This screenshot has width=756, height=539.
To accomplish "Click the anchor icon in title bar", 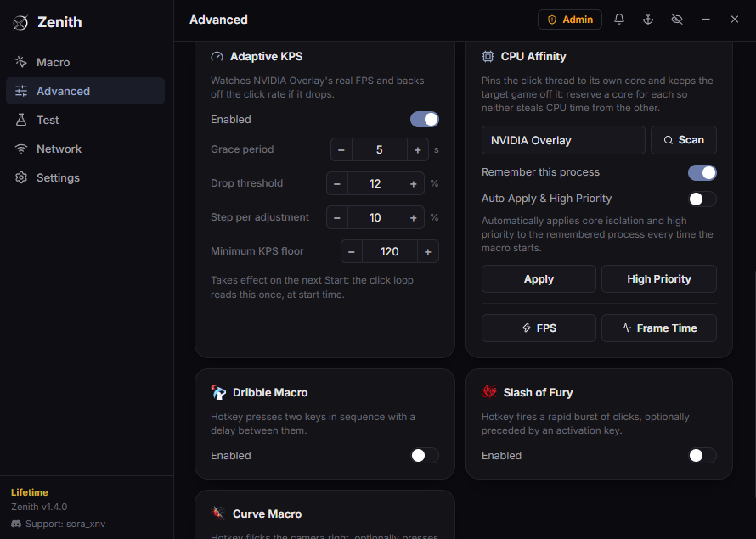I will pos(648,20).
